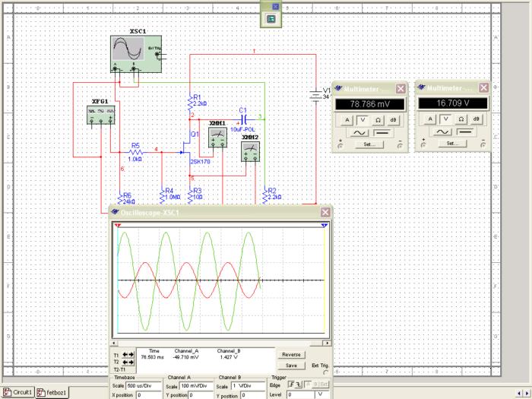
Task: Switch to the fetboz1 tab
Action: (52, 393)
